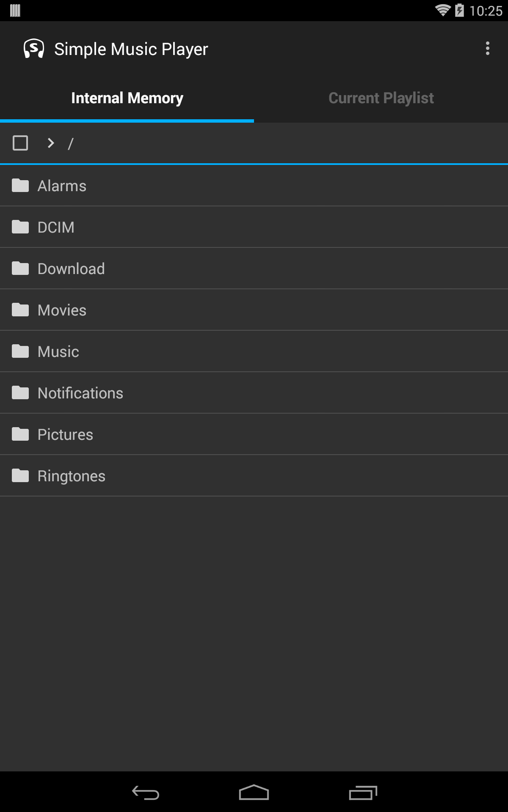Click the Alarms folder icon

pos(20,185)
